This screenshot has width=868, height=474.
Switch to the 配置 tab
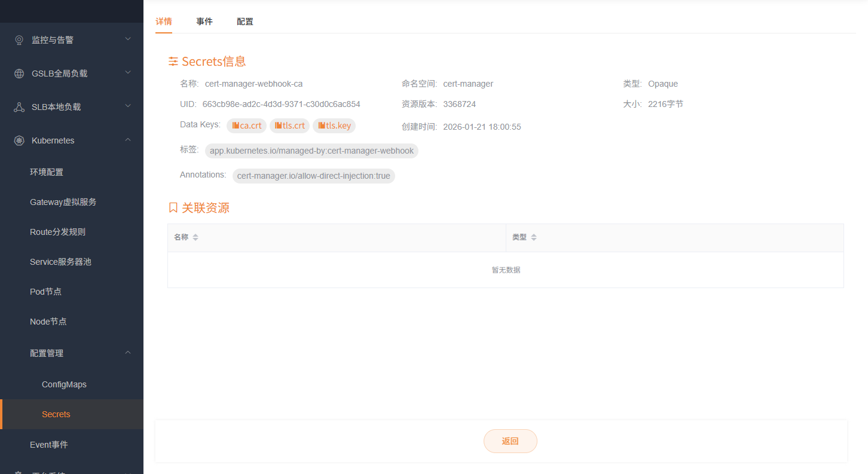[x=245, y=22]
